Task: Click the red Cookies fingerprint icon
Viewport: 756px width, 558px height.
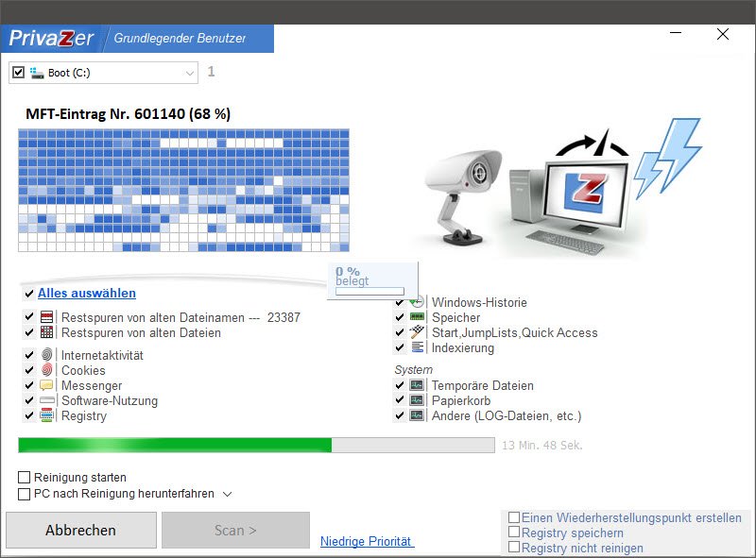Action: (x=46, y=369)
